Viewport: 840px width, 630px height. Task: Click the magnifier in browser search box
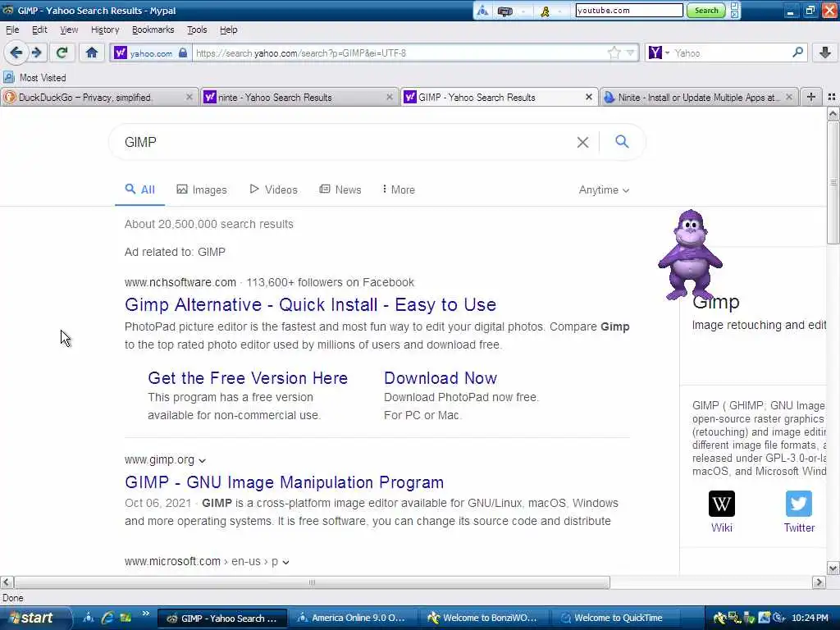click(797, 52)
